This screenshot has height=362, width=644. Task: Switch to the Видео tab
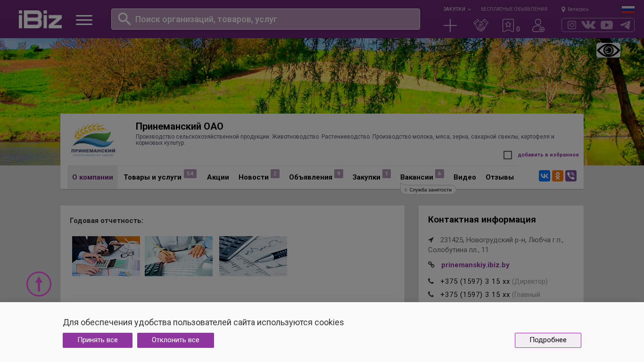(465, 177)
